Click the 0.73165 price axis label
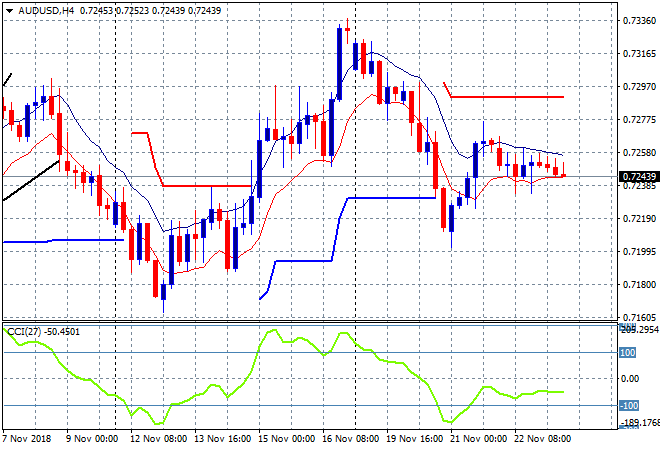 point(639,53)
